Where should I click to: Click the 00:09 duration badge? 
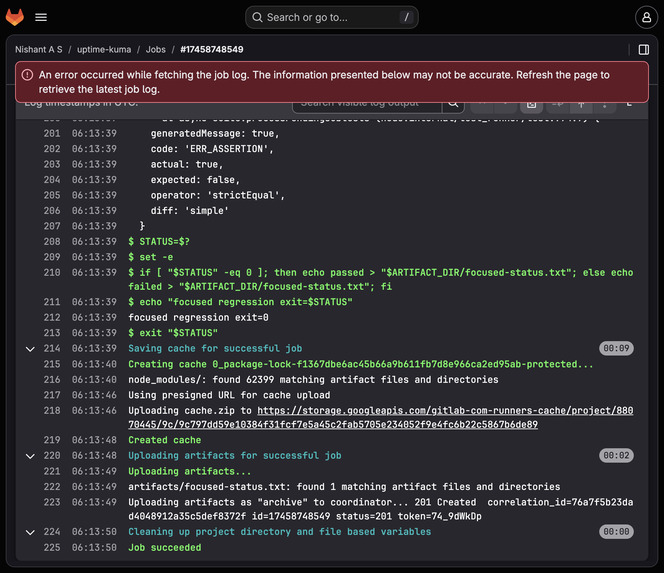click(616, 349)
